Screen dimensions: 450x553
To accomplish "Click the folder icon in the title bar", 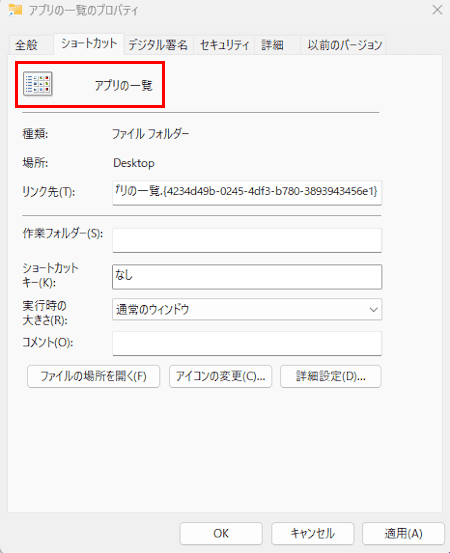I will [x=16, y=10].
